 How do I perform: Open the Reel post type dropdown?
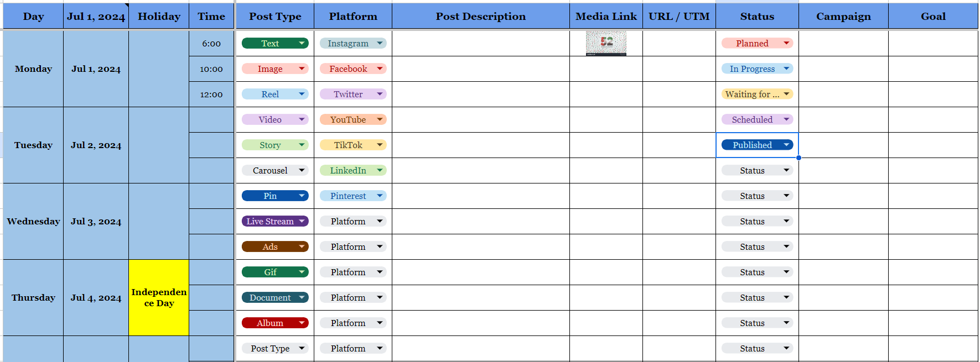pyautogui.click(x=275, y=94)
